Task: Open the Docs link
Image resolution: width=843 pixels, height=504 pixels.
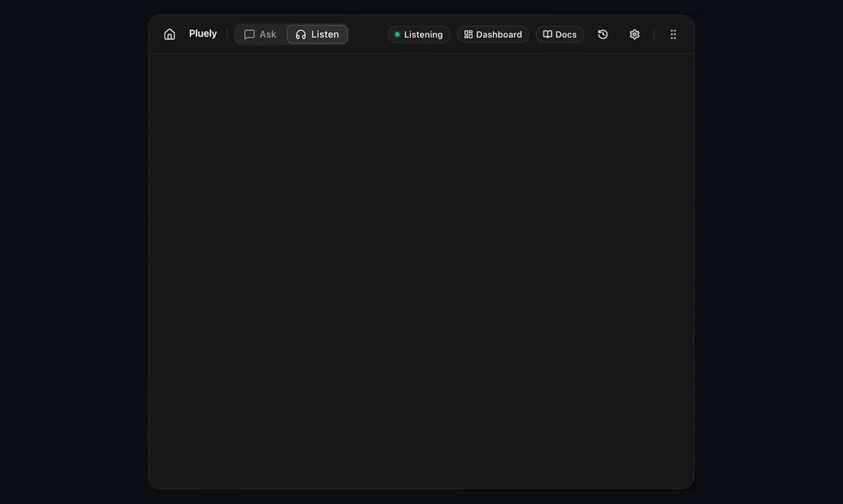Action: tap(560, 34)
